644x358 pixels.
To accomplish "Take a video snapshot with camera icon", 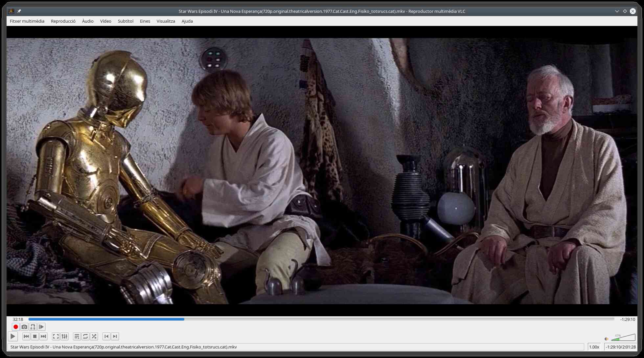I will click(x=24, y=327).
